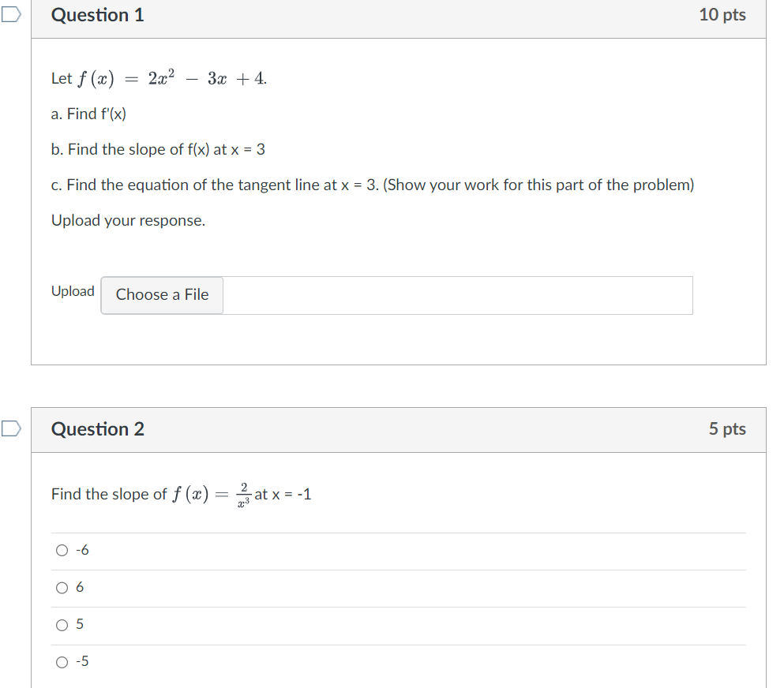Image resolution: width=784 pixels, height=688 pixels.
Task: Click the 'at x = -1' text
Action: [283, 495]
